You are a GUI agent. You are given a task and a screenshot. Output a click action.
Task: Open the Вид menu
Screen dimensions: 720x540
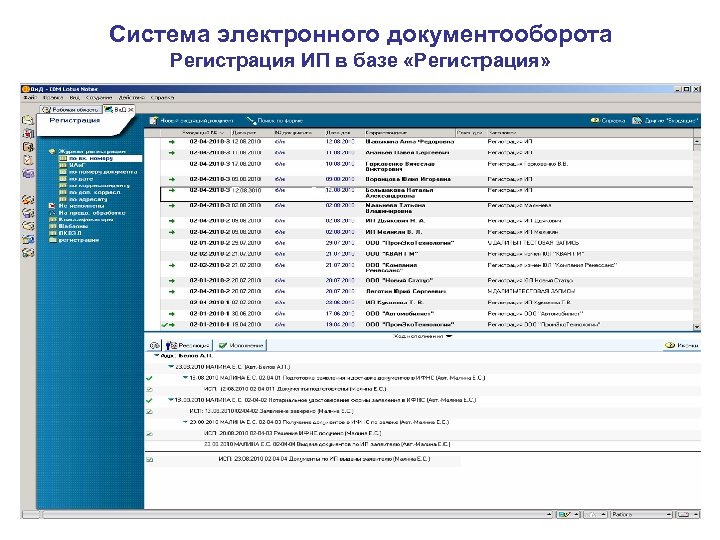tap(74, 97)
